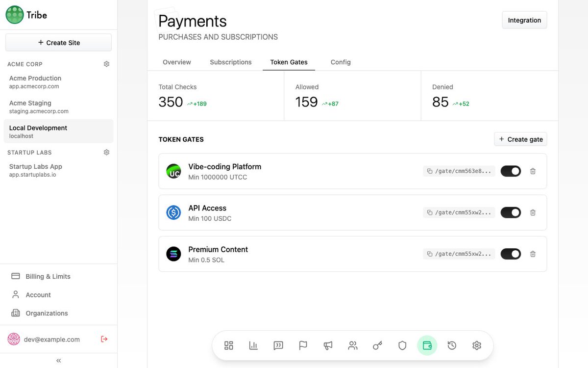Select the Acme Staging site

(x=58, y=107)
